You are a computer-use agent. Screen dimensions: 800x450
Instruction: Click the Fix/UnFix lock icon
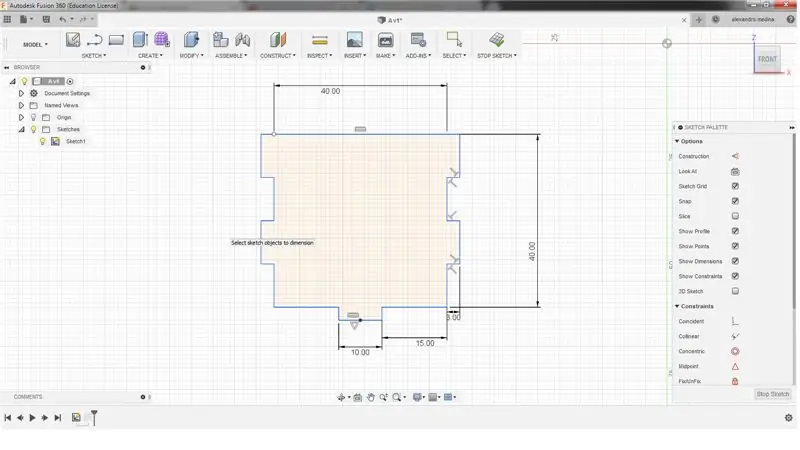click(735, 381)
